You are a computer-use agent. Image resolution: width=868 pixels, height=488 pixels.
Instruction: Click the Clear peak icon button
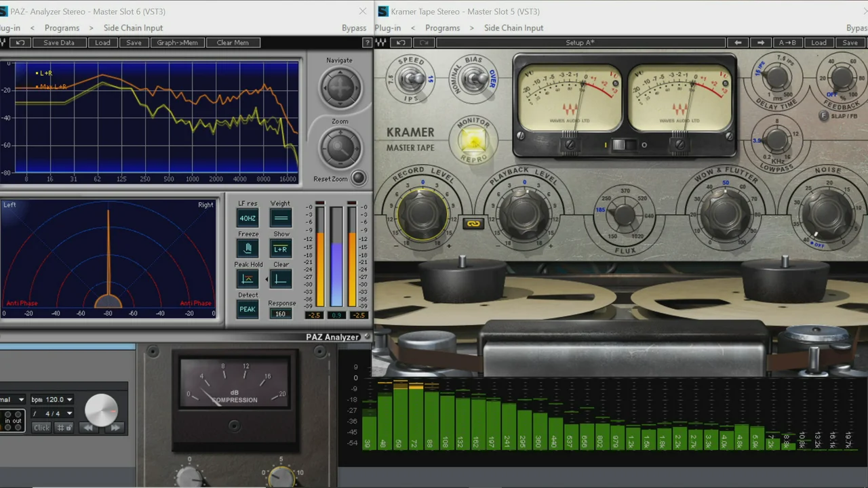(281, 279)
